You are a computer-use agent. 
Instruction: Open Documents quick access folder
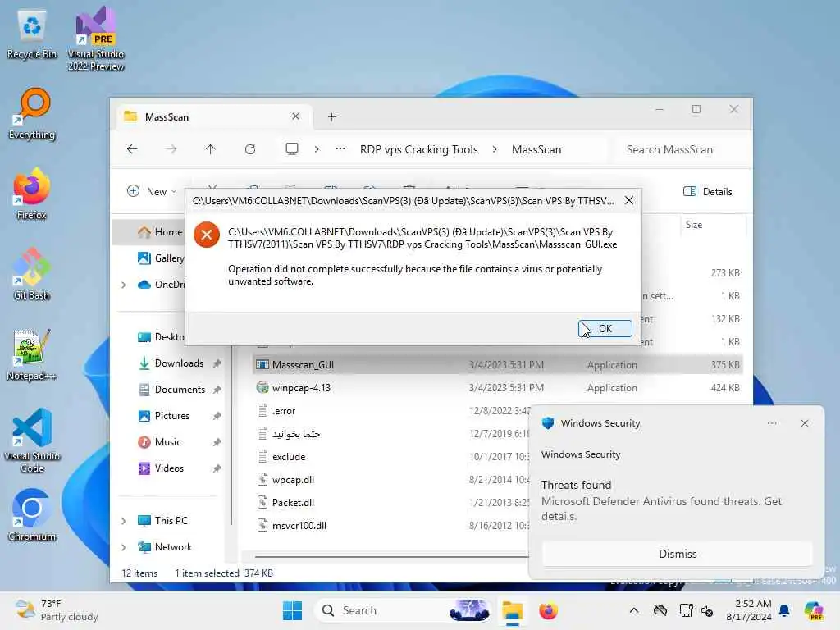tap(180, 390)
